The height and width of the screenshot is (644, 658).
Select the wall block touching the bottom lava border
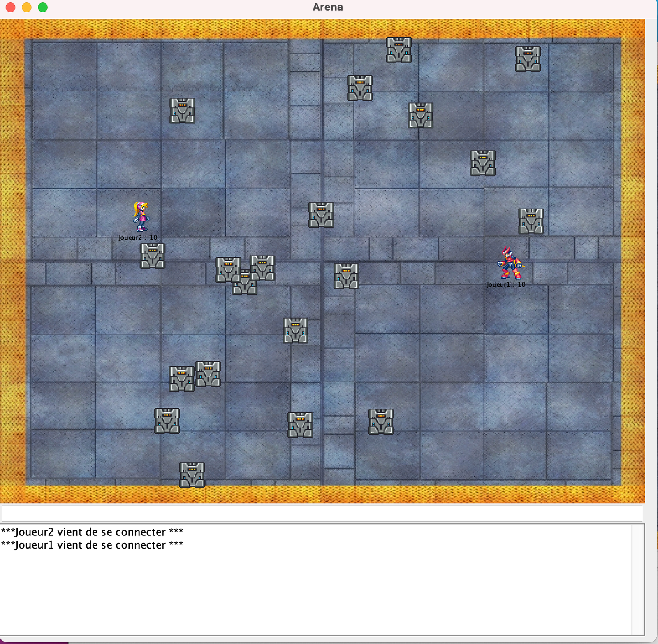192,475
